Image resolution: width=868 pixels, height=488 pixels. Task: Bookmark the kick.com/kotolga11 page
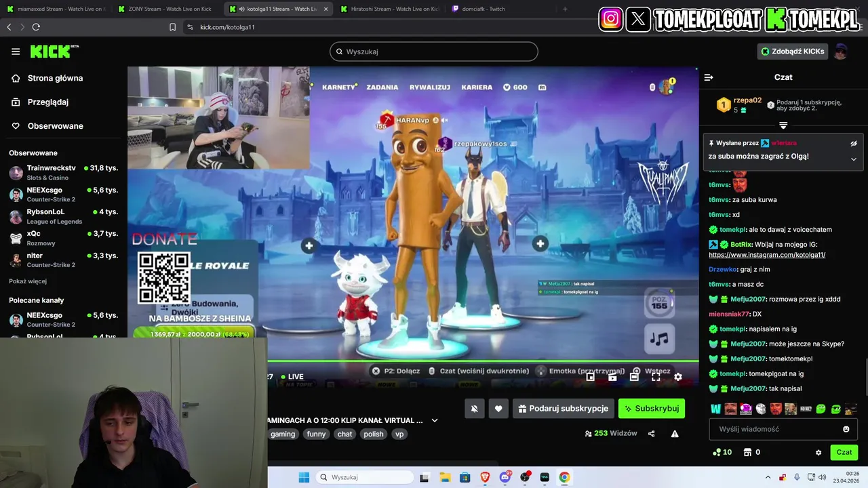click(x=172, y=27)
